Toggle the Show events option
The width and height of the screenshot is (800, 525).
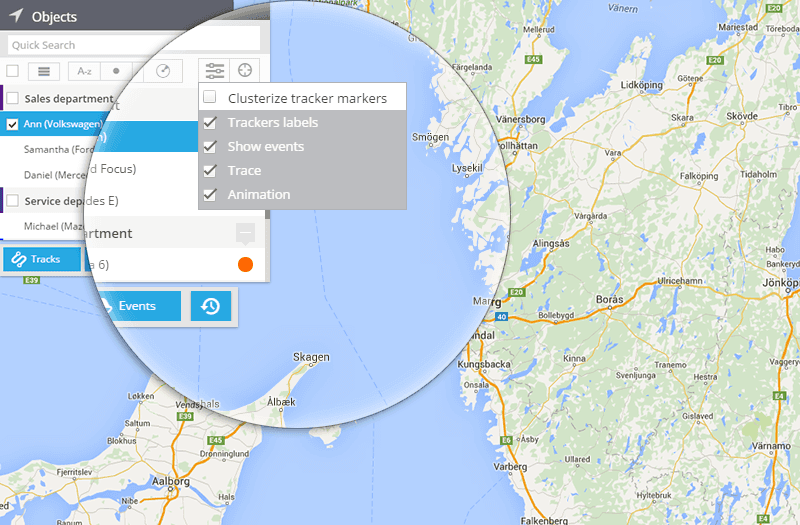coord(210,146)
